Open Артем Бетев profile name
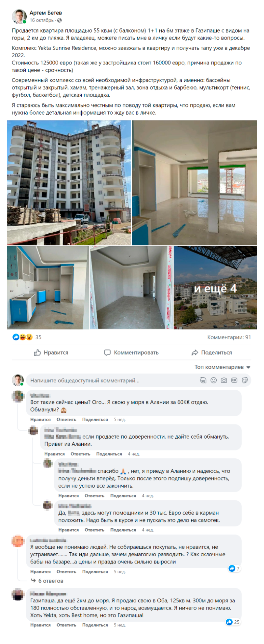Screen dimensions: 264x644 tap(46, 13)
